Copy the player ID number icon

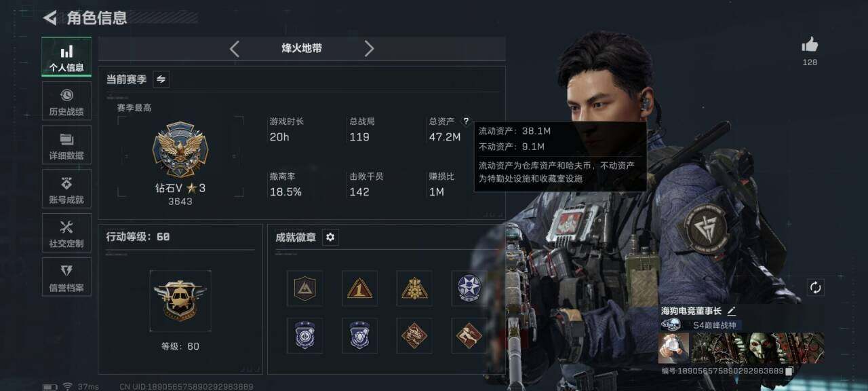(x=789, y=371)
